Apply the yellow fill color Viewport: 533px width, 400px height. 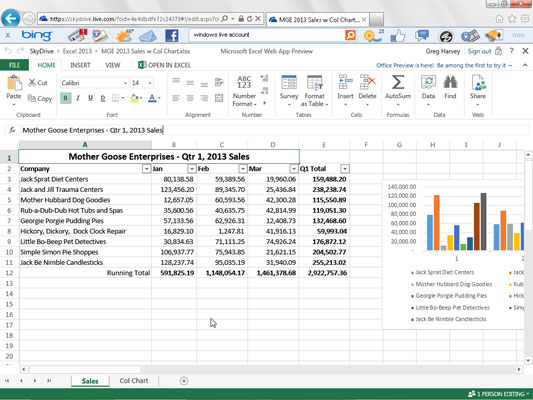pos(134,98)
